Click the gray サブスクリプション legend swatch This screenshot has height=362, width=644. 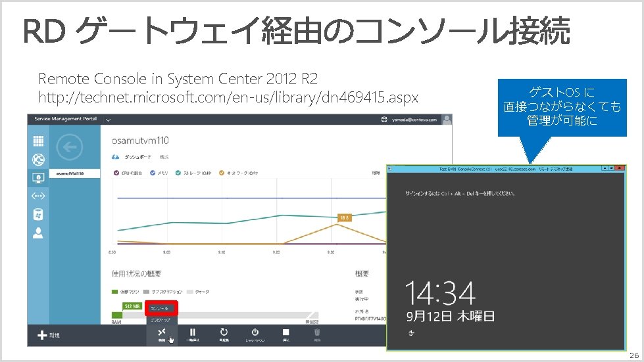point(146,292)
